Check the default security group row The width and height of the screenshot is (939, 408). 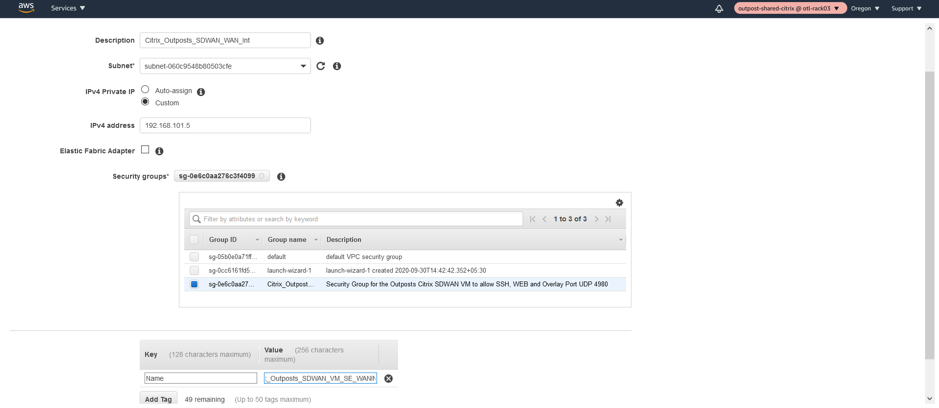pyautogui.click(x=194, y=256)
